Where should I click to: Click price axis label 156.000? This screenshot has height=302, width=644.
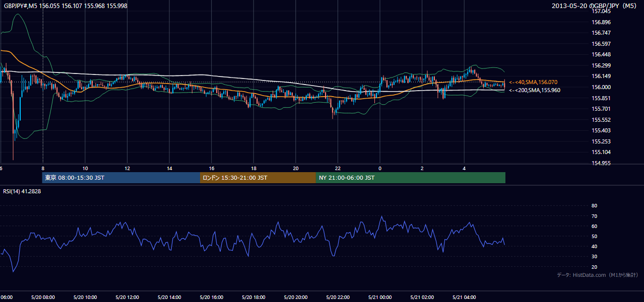(601, 87)
